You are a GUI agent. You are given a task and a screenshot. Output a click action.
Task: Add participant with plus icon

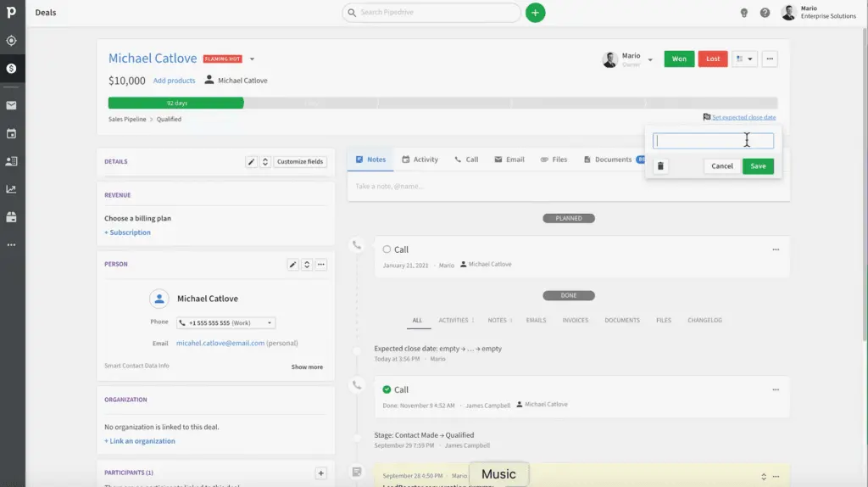[320, 473]
